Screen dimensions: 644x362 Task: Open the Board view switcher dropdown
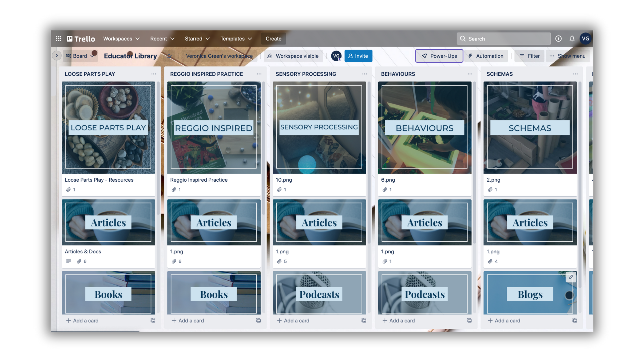pyautogui.click(x=80, y=56)
